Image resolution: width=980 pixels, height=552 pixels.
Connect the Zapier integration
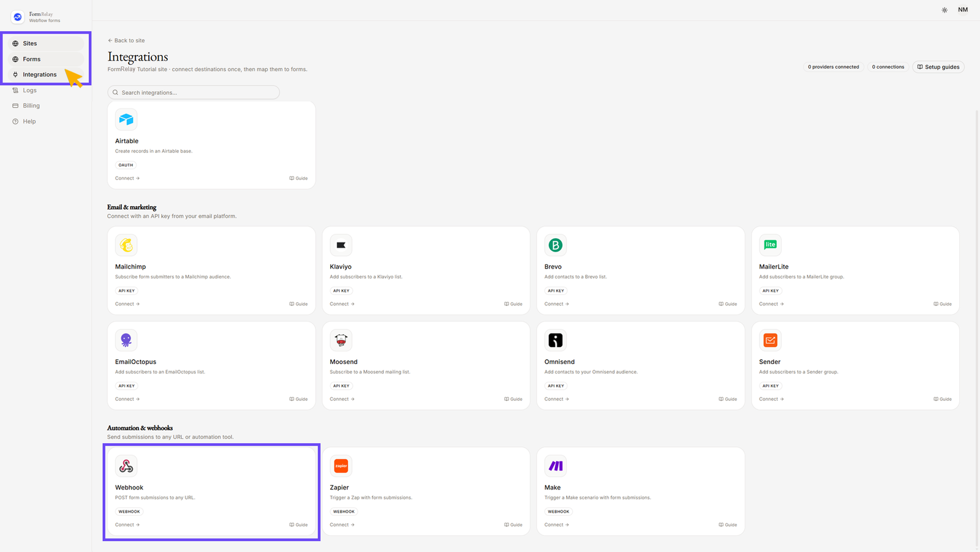342,525
